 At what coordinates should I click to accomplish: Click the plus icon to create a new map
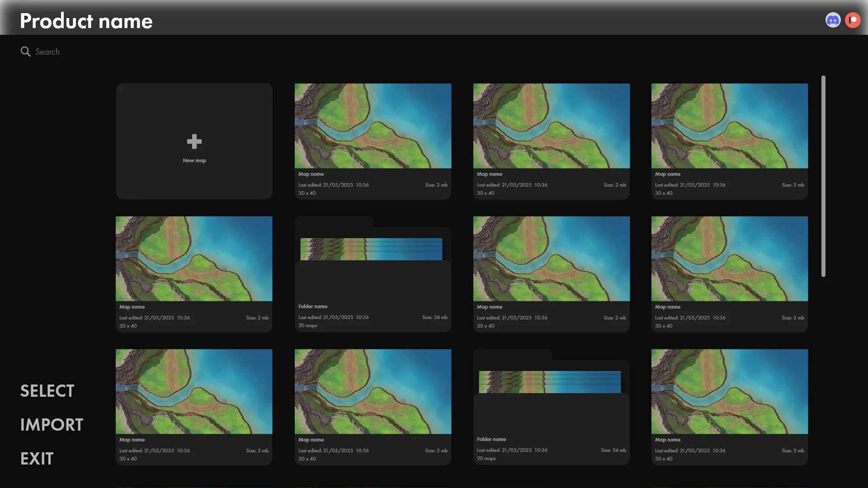pyautogui.click(x=194, y=141)
